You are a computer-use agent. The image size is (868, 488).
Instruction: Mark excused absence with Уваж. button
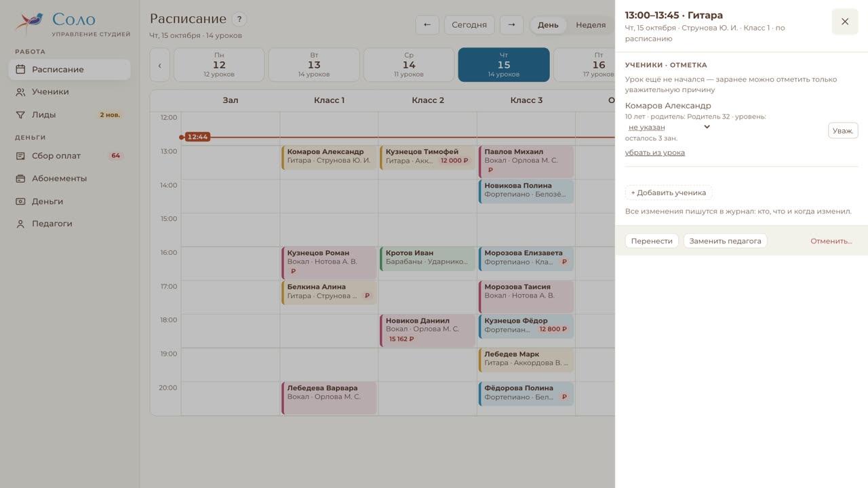click(843, 131)
